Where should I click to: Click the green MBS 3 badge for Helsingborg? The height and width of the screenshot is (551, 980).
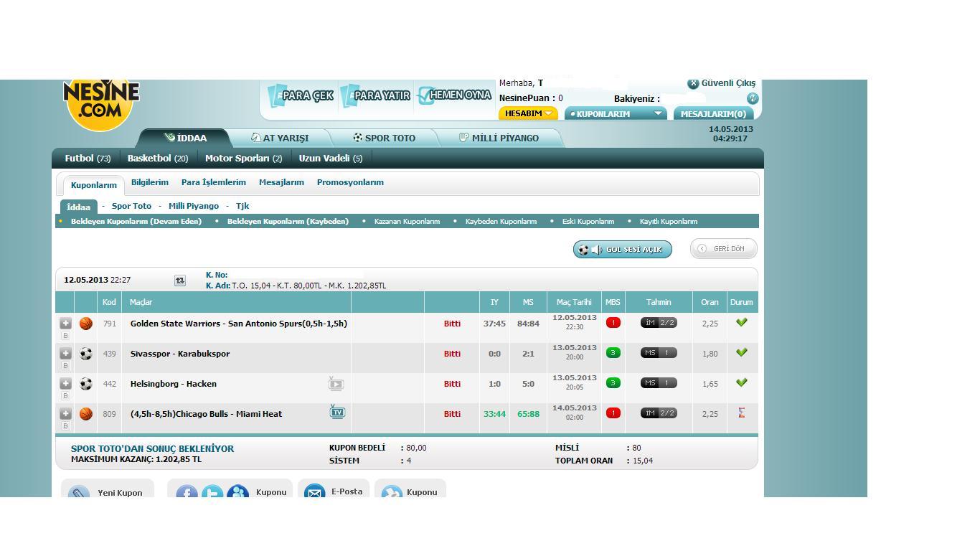[x=613, y=383]
